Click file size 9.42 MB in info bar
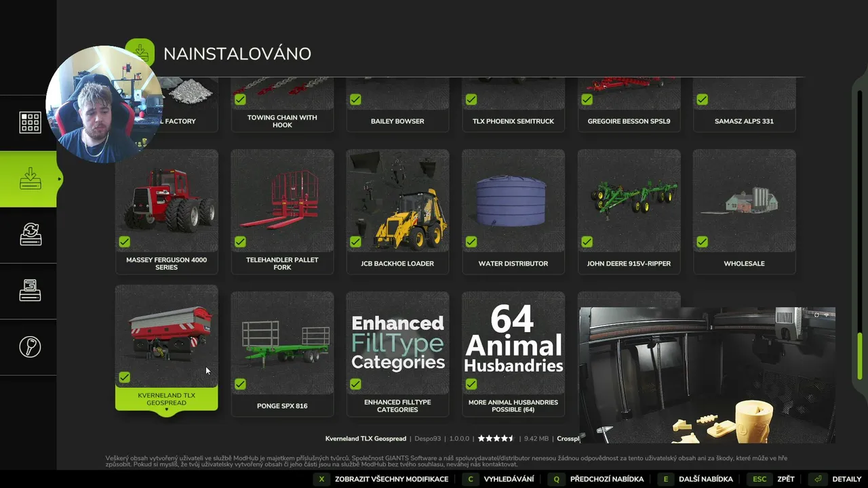 (x=536, y=439)
